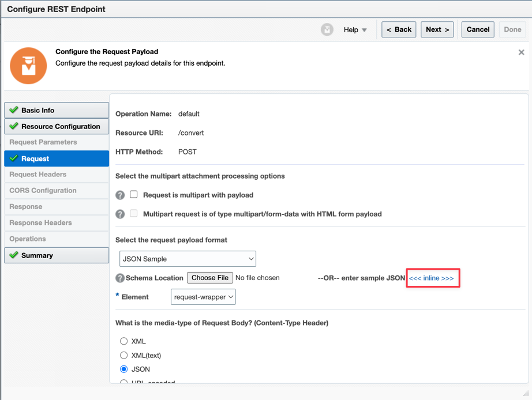
Task: Click the green checkmark next to Summary
Action: 14,255
